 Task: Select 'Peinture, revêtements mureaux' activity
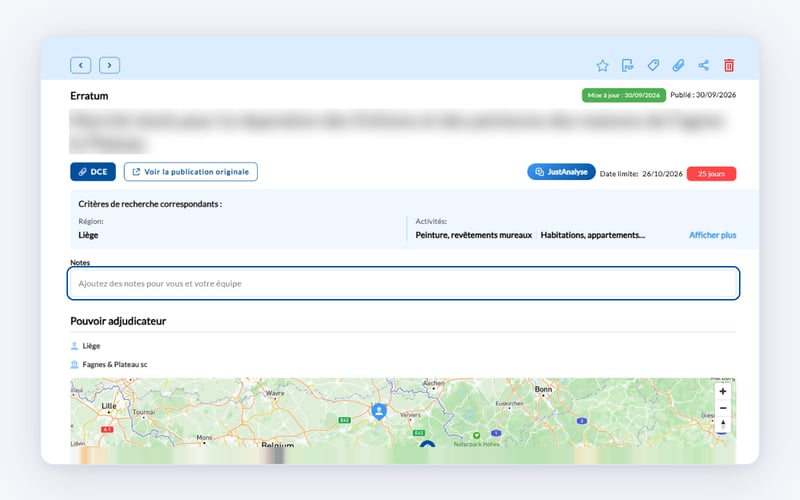tap(473, 235)
